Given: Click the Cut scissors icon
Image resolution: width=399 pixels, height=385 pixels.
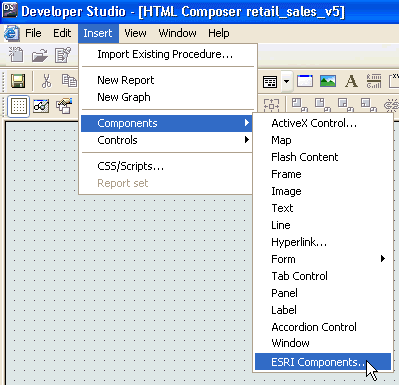Looking at the screenshot, I should (x=46, y=81).
